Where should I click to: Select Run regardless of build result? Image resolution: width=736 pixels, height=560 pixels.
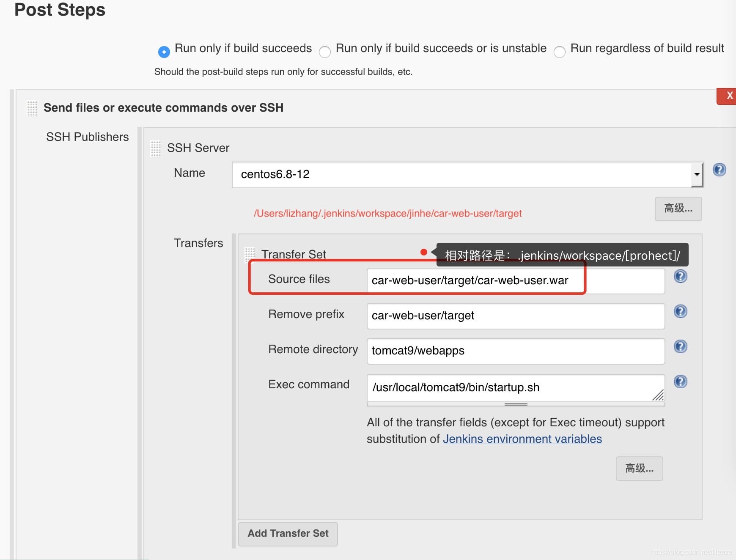pyautogui.click(x=560, y=52)
